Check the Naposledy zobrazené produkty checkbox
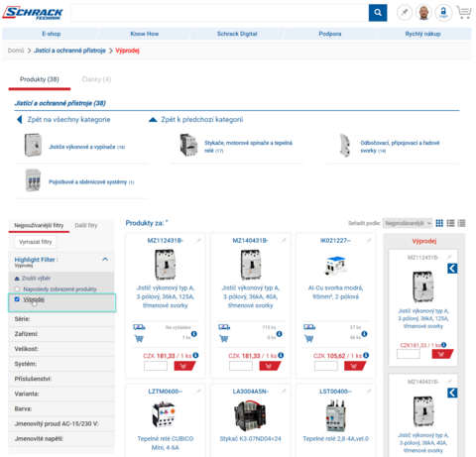476x457 pixels. tap(17, 289)
